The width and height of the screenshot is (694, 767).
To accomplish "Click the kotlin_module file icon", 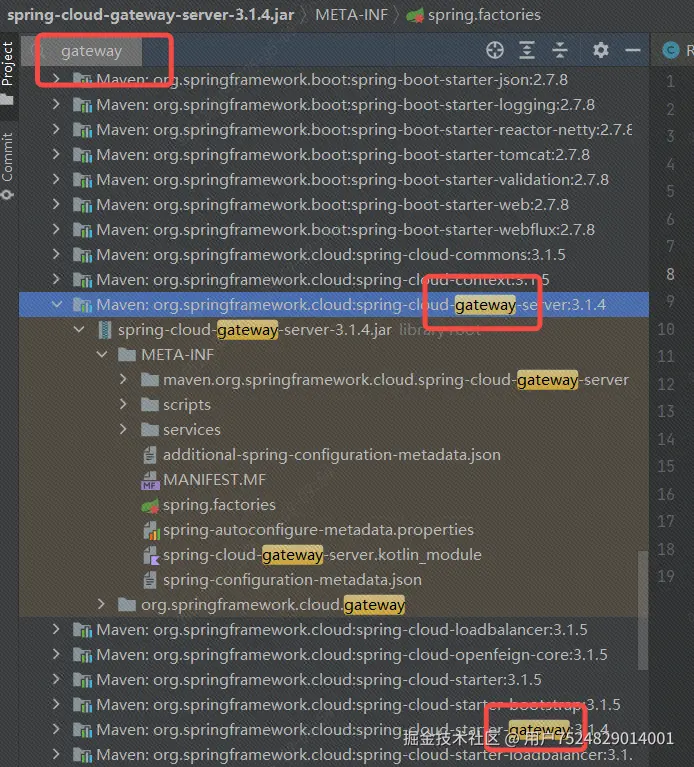I will 151,555.
